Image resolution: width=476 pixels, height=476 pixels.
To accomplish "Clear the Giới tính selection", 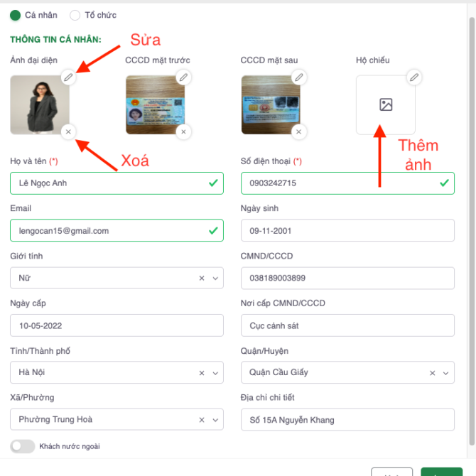I will coord(202,278).
